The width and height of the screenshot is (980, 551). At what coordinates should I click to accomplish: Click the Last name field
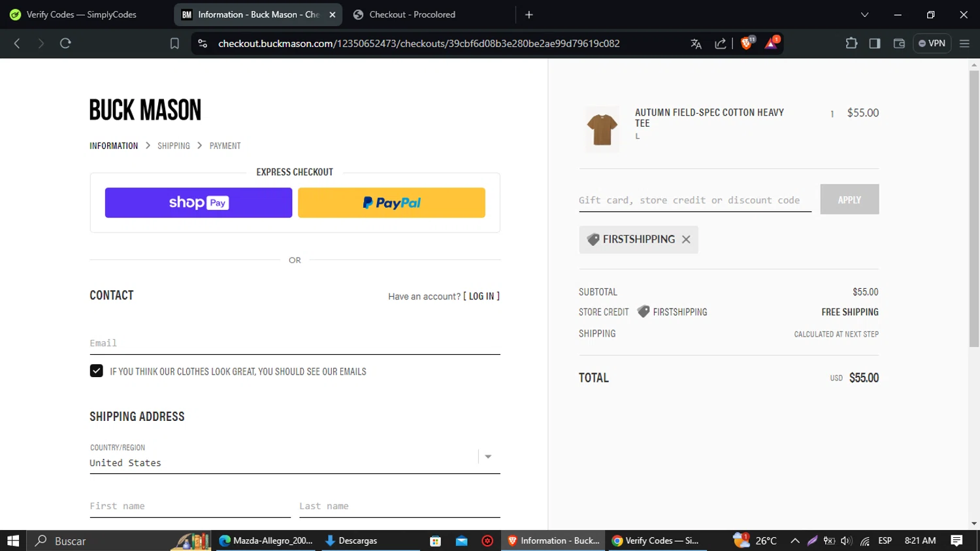click(400, 506)
